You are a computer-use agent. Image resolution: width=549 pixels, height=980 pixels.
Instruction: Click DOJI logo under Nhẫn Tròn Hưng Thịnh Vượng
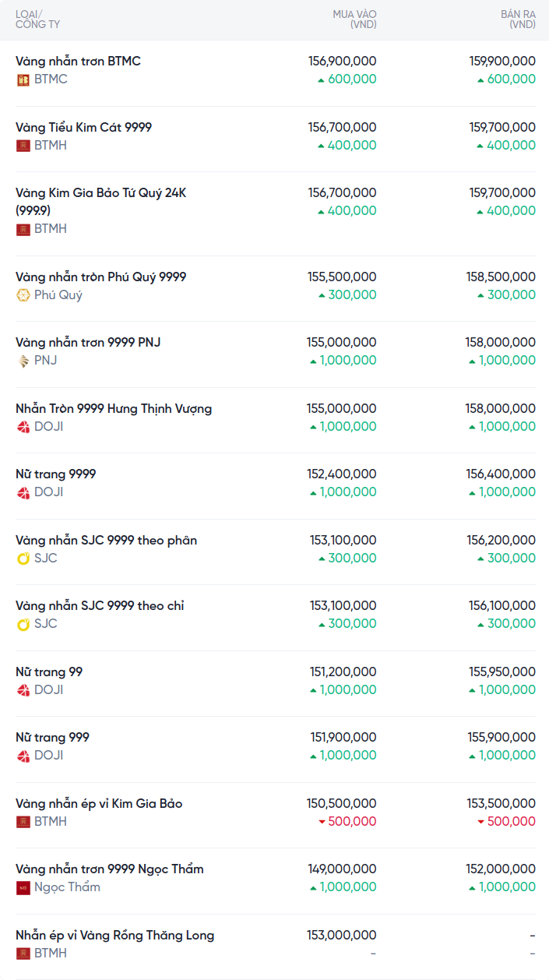point(23,427)
